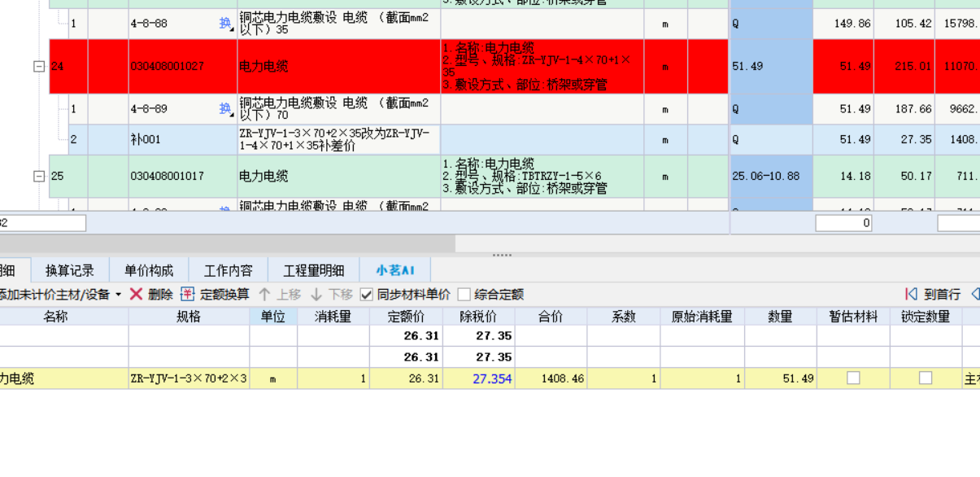Click the 除税价 column header
This screenshot has width=980, height=477.
click(478, 317)
